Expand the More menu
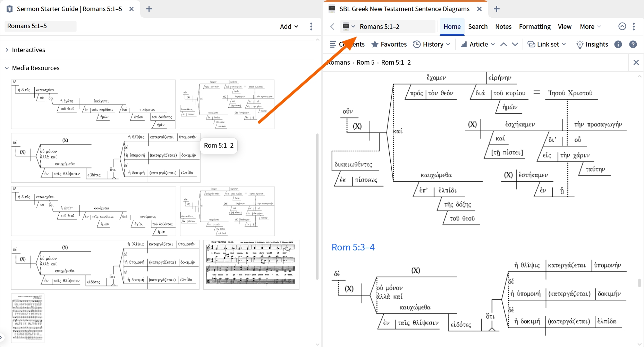The width and height of the screenshot is (644, 347). [590, 27]
